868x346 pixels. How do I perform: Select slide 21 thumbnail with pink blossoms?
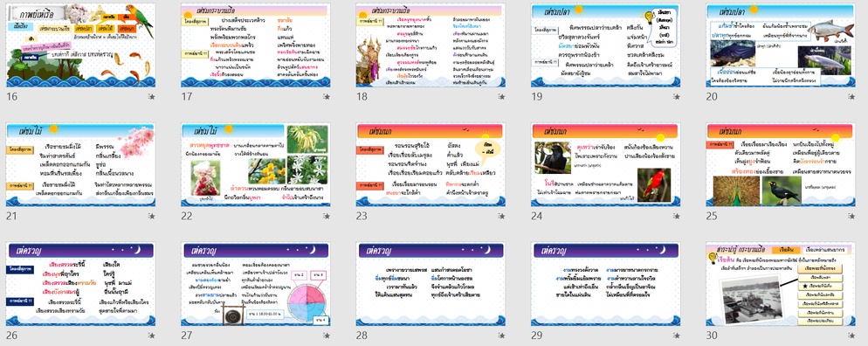[81, 164]
